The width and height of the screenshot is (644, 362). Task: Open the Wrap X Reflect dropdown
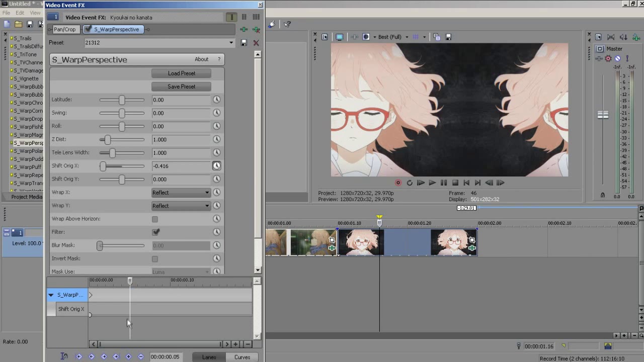click(x=181, y=193)
